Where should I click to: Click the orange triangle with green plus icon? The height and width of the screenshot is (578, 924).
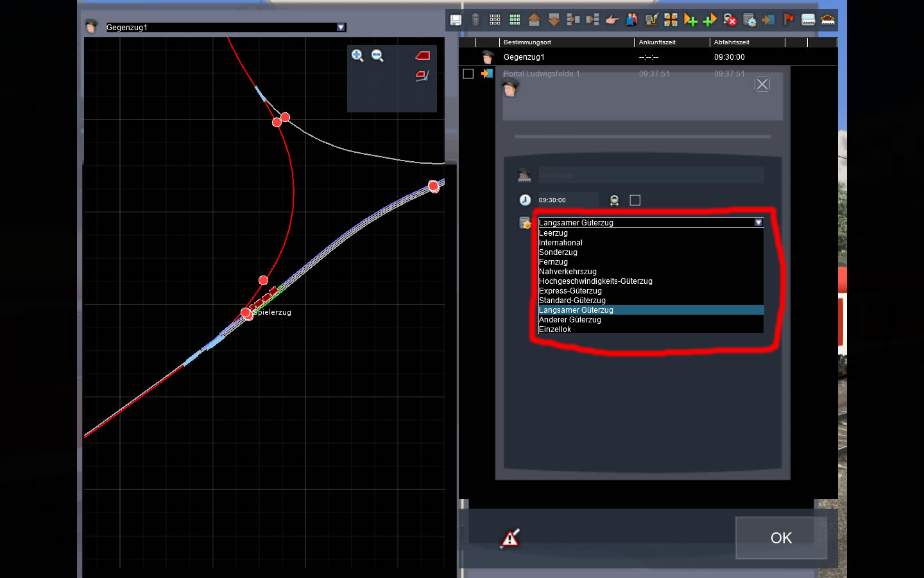[x=690, y=20]
